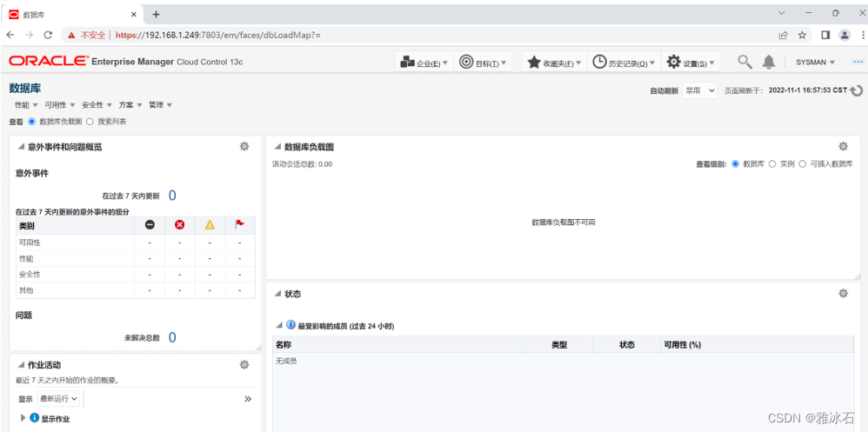868x432 pixels.
Task: Open the browser profile avatar icon
Action: (845, 35)
